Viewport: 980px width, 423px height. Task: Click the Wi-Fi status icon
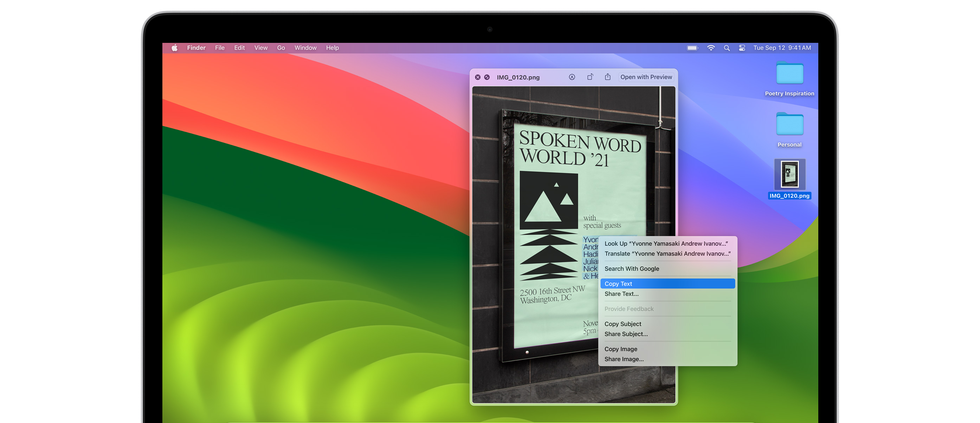711,48
